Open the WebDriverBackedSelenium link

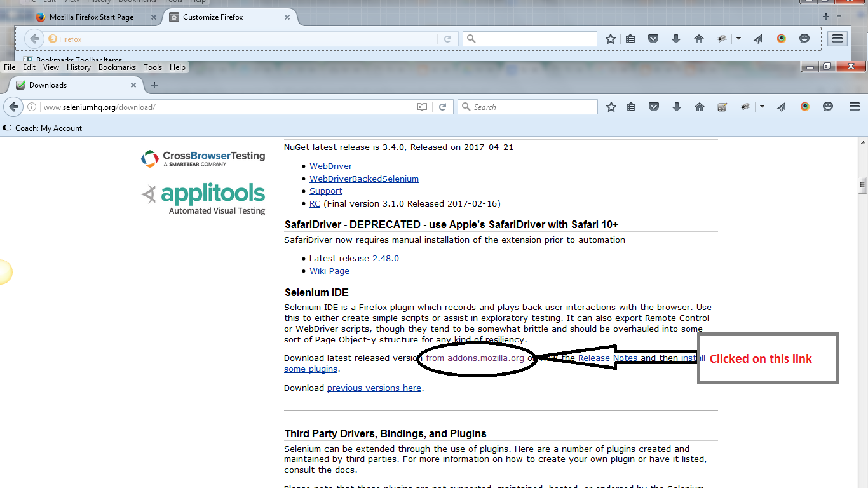pyautogui.click(x=364, y=179)
